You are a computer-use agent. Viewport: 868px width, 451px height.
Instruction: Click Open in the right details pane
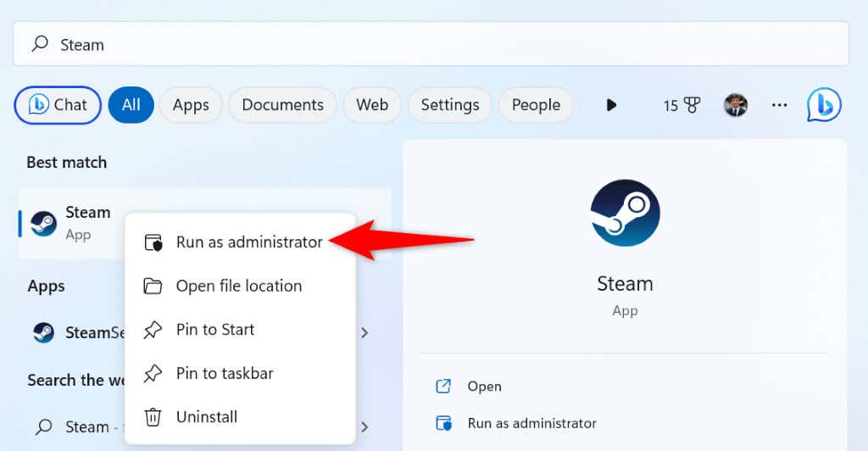(x=484, y=387)
